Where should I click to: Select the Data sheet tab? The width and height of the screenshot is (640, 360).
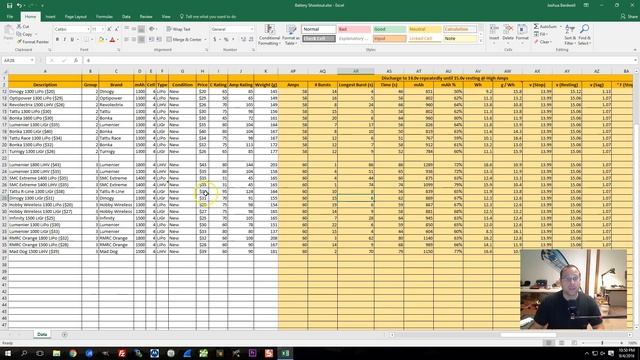tap(42, 334)
